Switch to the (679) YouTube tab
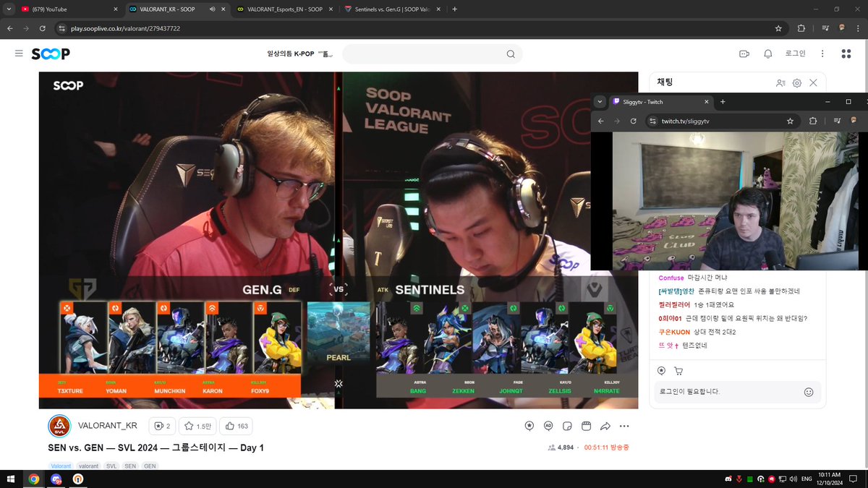Viewport: 868px width, 488px height. click(69, 9)
